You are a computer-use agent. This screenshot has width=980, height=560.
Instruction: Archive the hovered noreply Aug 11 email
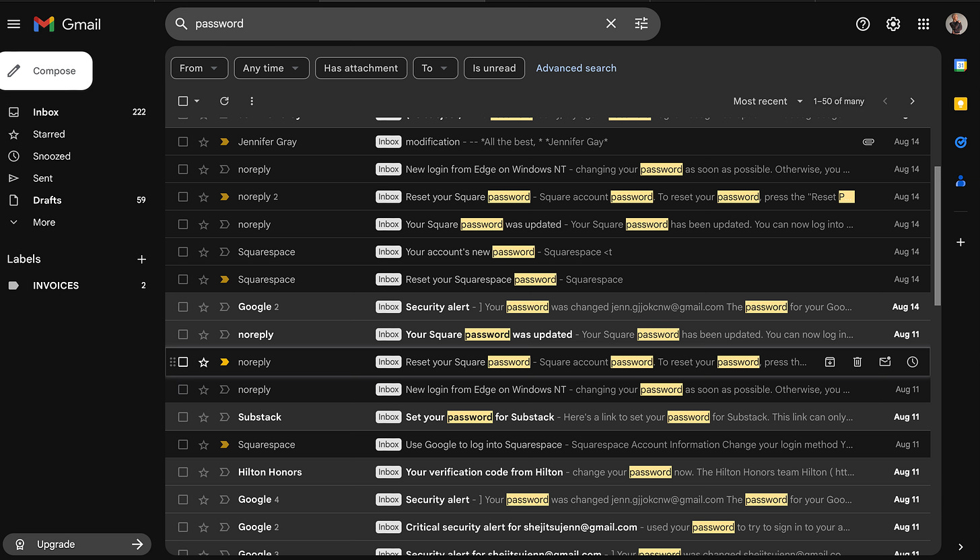point(830,362)
